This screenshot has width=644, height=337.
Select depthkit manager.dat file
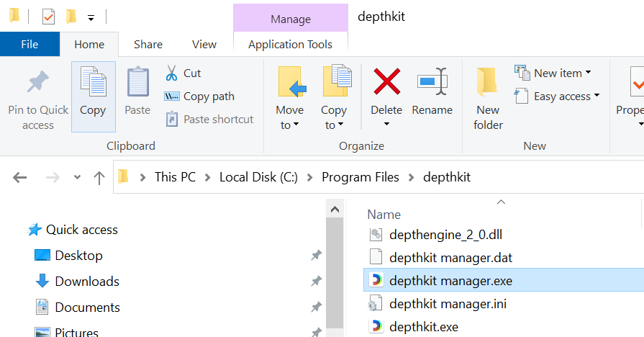pyautogui.click(x=450, y=257)
